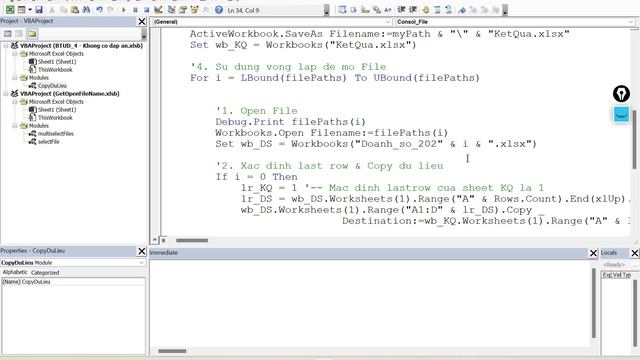640x360 pixels.
Task: Click List Properties/Methods icon
Action: tap(342, 10)
